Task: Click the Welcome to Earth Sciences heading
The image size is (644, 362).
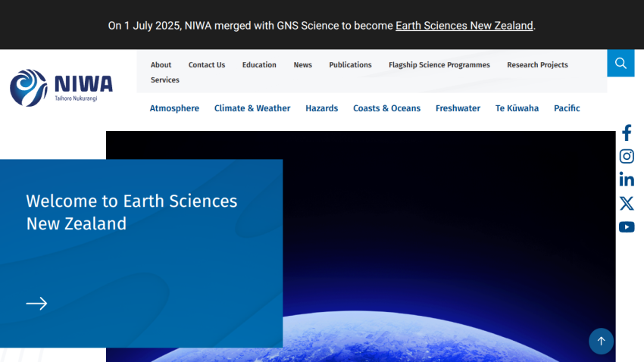Action: coord(131,212)
